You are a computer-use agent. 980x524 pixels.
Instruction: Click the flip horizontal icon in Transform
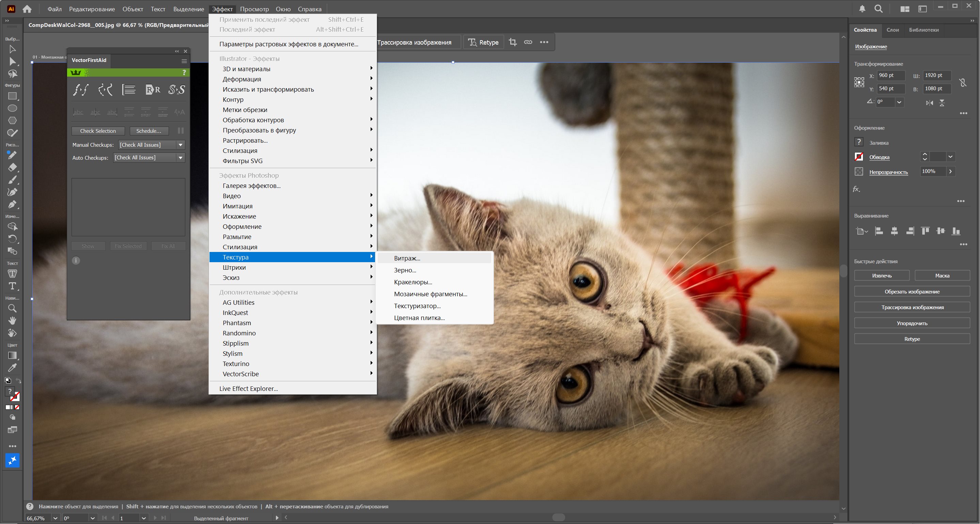pyautogui.click(x=929, y=103)
